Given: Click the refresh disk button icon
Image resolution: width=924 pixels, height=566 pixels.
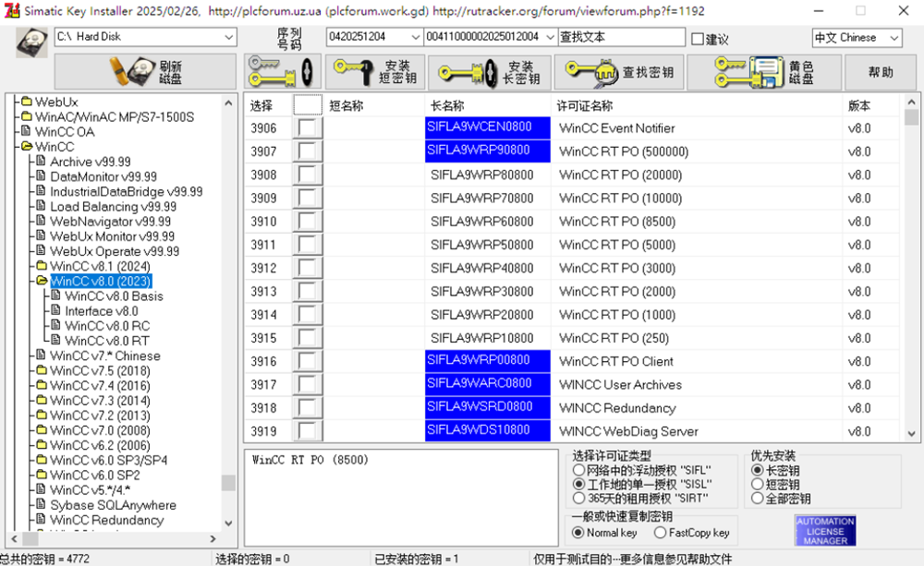Looking at the screenshot, I should pos(145,72).
